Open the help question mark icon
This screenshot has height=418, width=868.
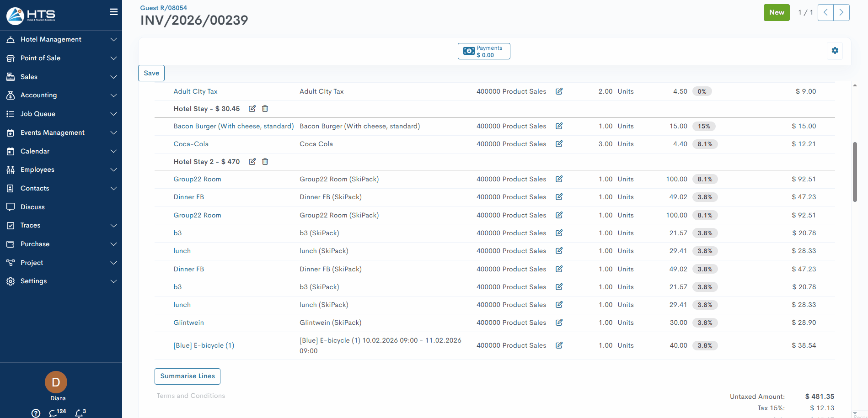click(x=36, y=413)
